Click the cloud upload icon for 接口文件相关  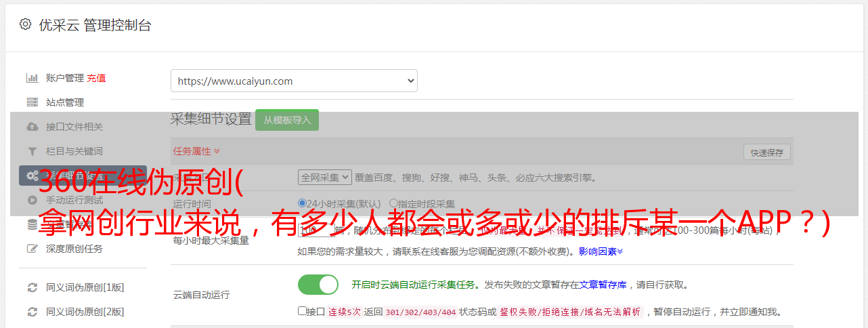pyautogui.click(x=32, y=127)
